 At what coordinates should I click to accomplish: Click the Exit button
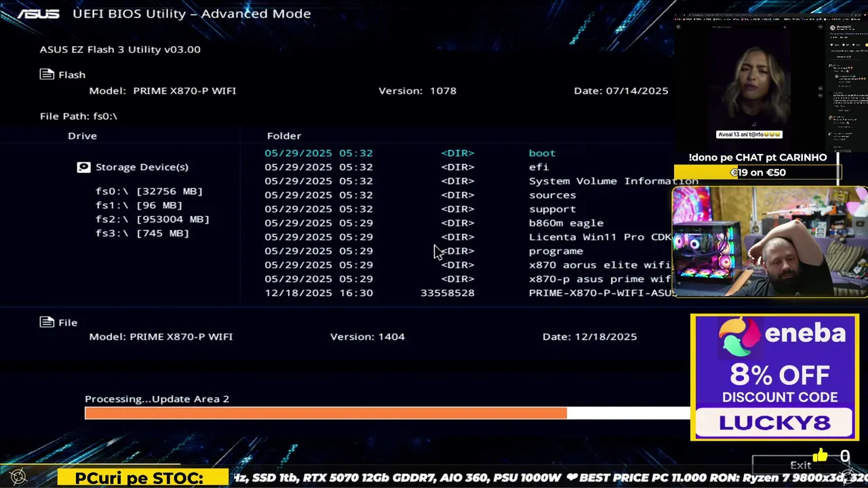pyautogui.click(x=800, y=465)
